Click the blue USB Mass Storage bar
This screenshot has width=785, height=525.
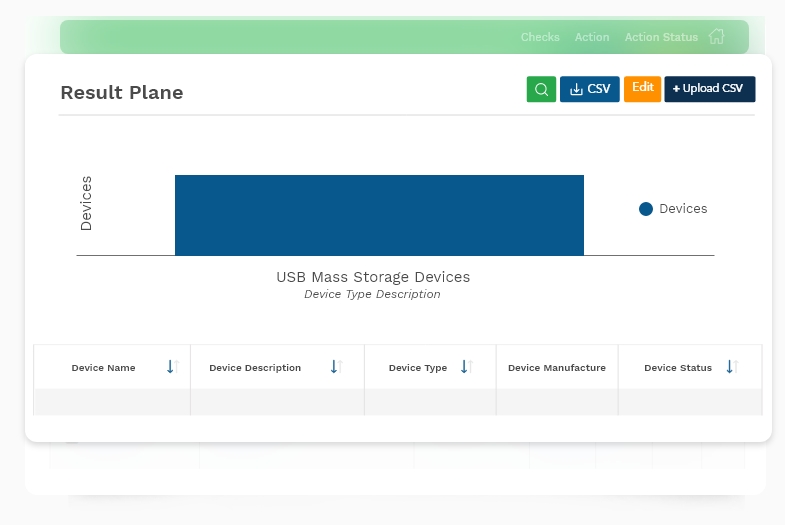click(x=379, y=215)
